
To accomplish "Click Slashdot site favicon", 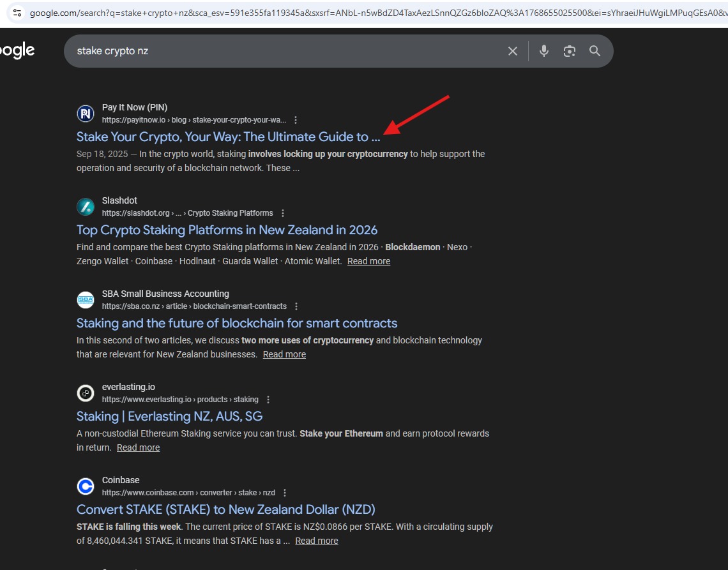I will point(86,207).
